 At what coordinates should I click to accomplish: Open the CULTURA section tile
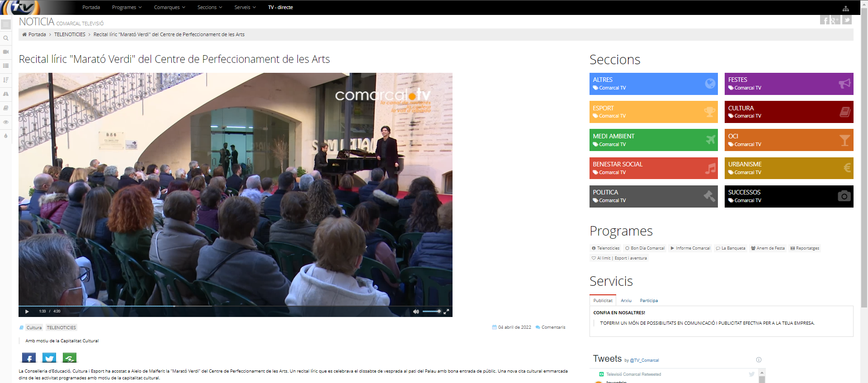(789, 112)
